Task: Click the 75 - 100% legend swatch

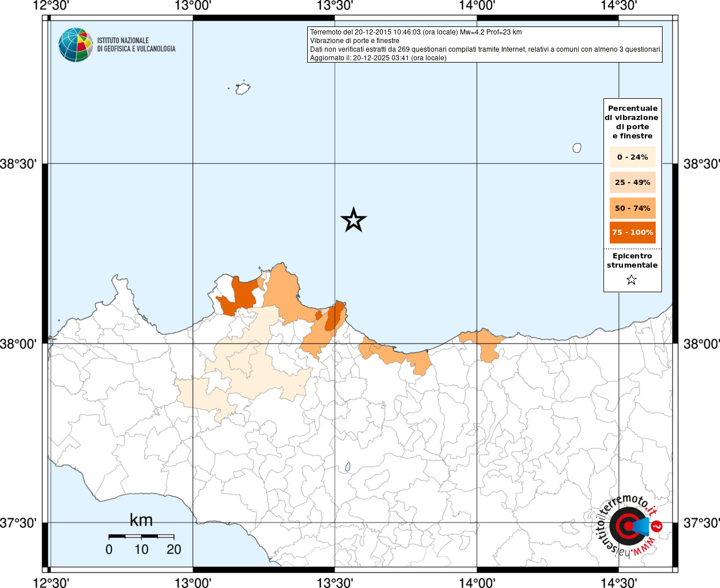Action: point(633,233)
